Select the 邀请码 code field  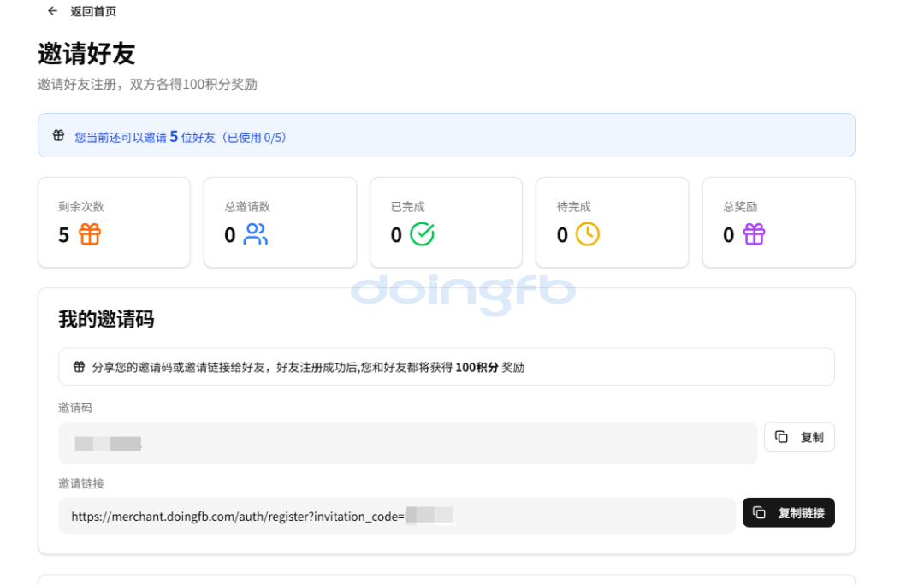tap(407, 443)
